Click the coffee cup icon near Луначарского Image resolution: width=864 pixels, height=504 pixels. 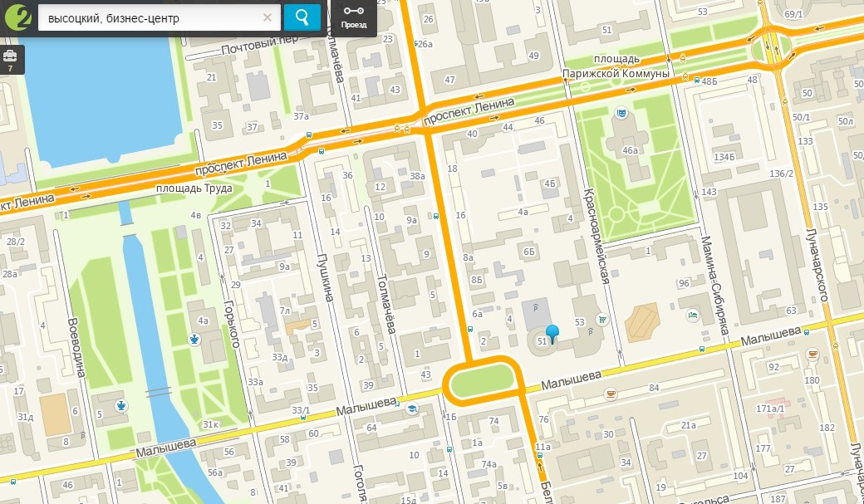(812, 355)
